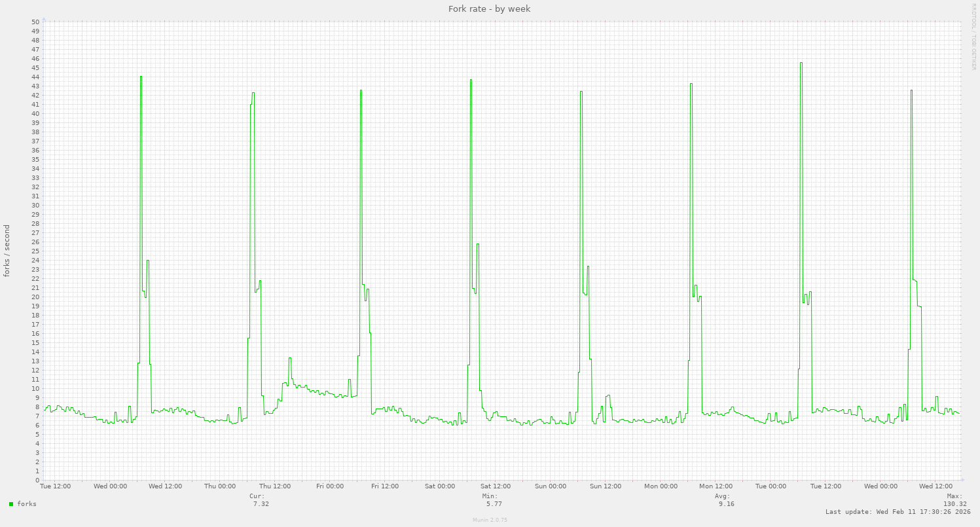Click the Cur value 7.32

point(261,504)
